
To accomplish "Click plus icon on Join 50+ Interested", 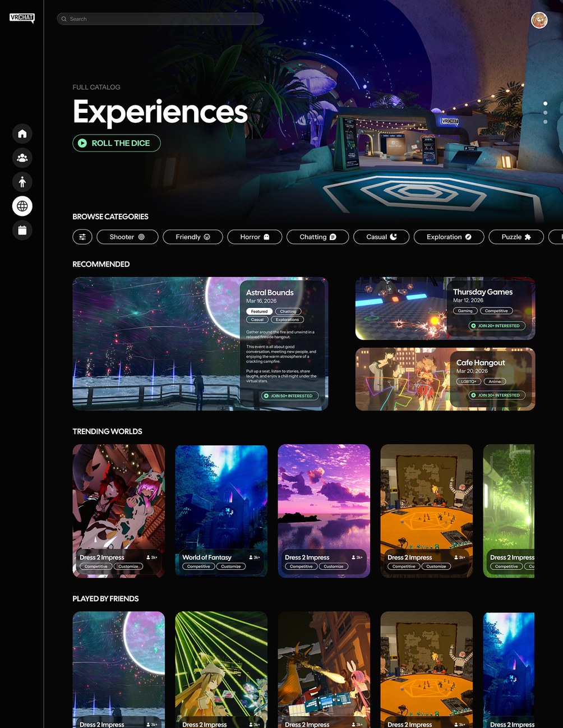I will pyautogui.click(x=266, y=396).
